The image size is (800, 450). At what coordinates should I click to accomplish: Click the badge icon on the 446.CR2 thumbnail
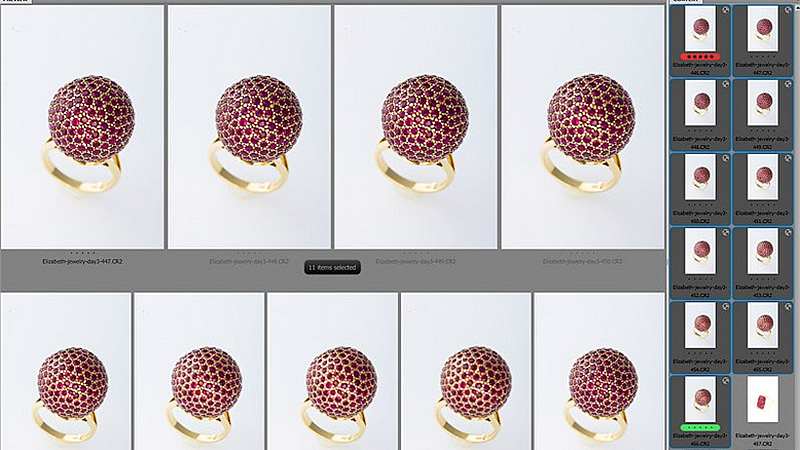[726, 10]
